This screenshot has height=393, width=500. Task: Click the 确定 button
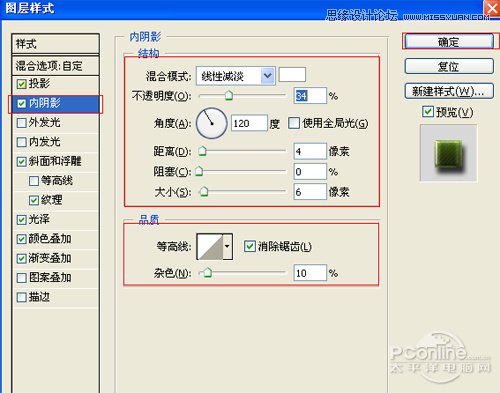(x=449, y=41)
